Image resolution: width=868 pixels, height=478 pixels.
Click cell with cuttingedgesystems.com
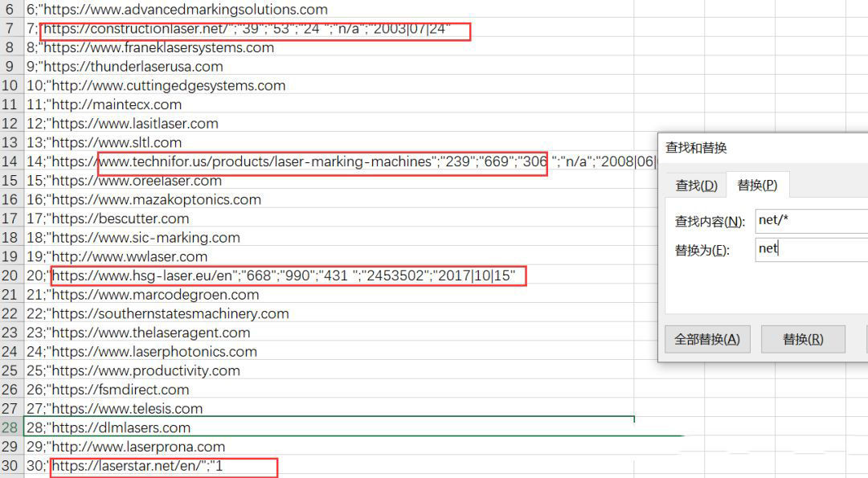[x=330, y=85]
